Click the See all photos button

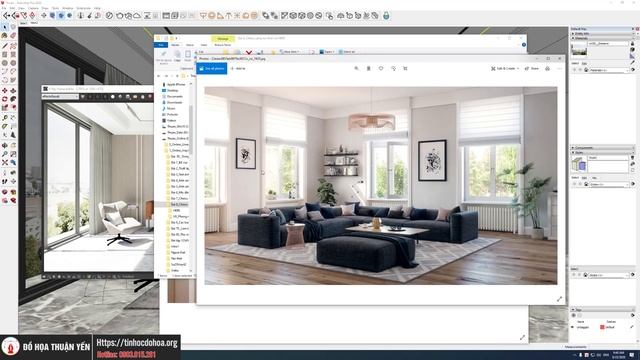(212, 69)
